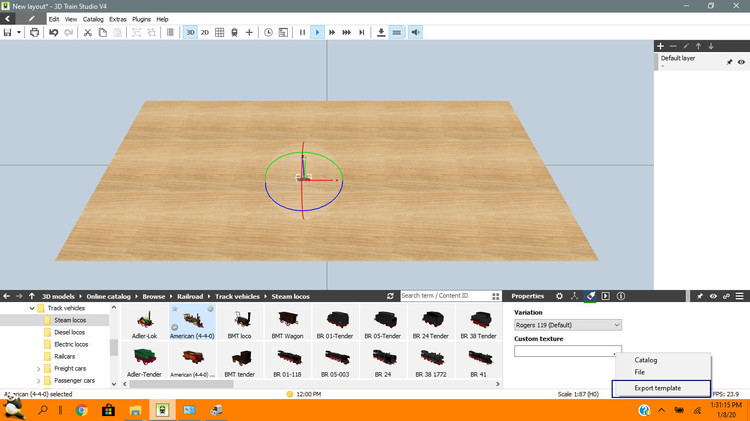Click the Play simulation button

pyautogui.click(x=317, y=33)
